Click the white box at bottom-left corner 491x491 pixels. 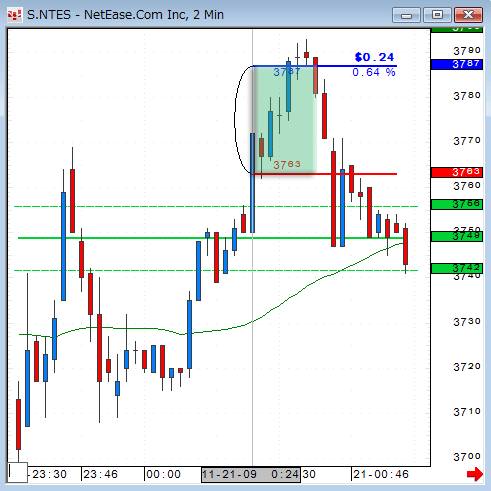click(x=17, y=472)
